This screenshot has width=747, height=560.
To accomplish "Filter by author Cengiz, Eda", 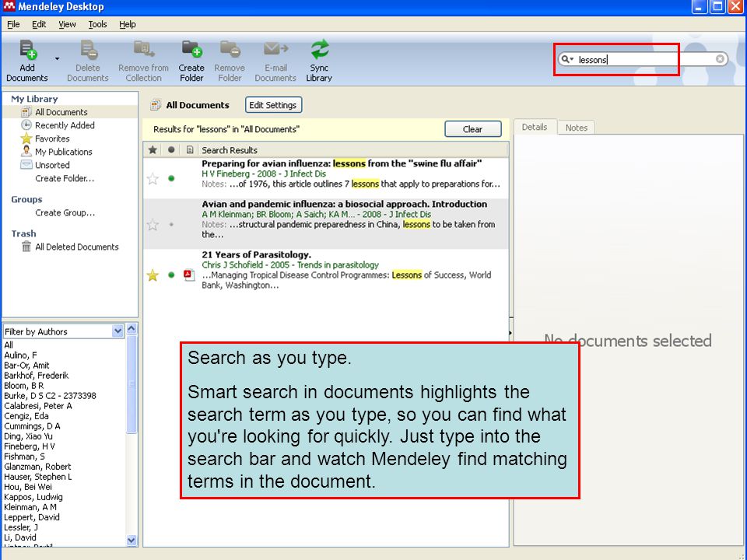I will pyautogui.click(x=26, y=415).
